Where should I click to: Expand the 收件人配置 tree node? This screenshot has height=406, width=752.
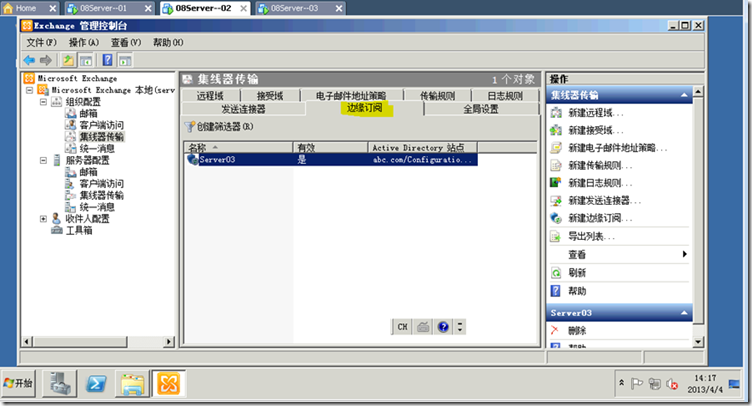pos(43,219)
